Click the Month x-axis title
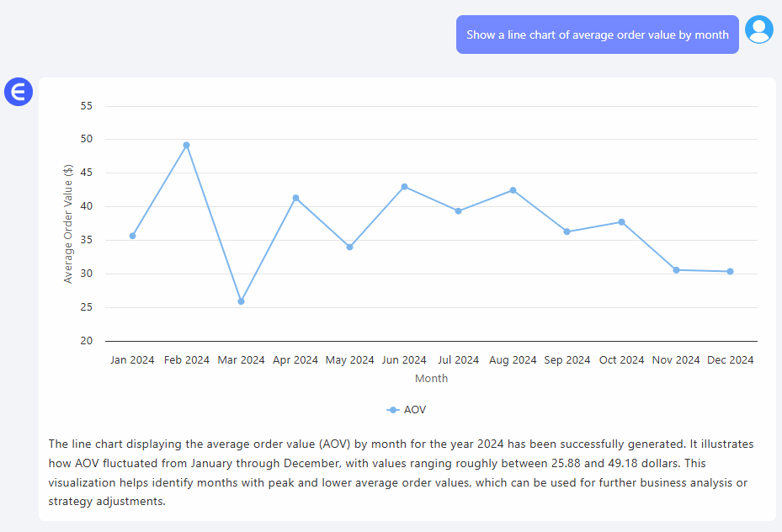Image resolution: width=782 pixels, height=532 pixels. [431, 379]
